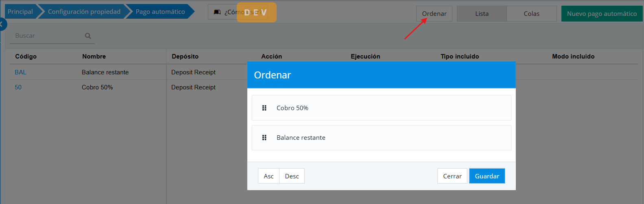Create a Nuevo pago automático
Viewport: 644px width, 204px height.
click(602, 14)
